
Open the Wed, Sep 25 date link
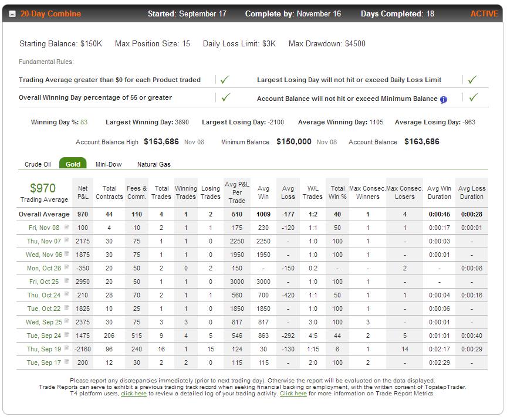(44, 322)
